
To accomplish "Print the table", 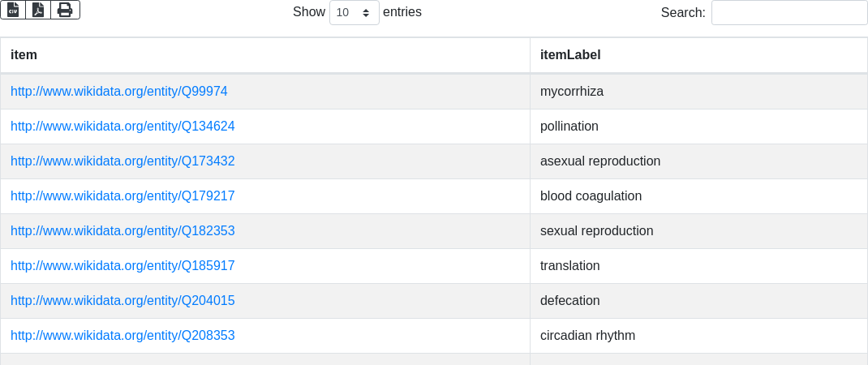I will pos(65,10).
